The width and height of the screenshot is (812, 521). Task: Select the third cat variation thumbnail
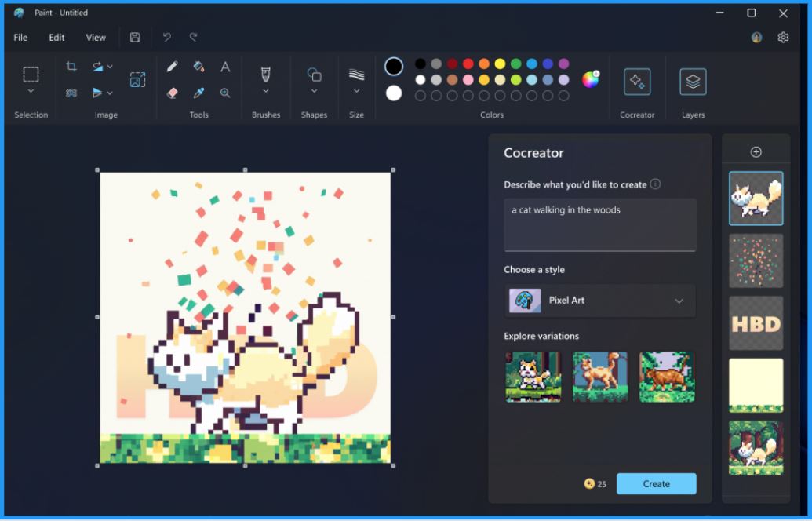[x=667, y=377]
